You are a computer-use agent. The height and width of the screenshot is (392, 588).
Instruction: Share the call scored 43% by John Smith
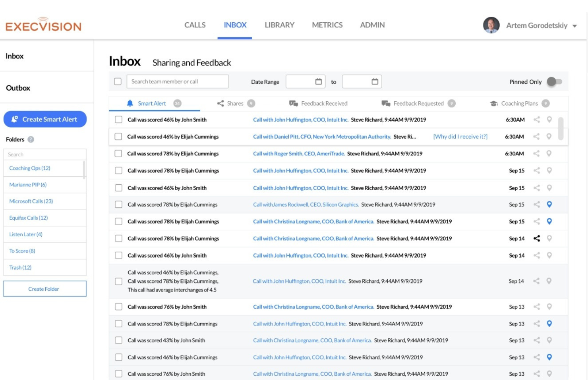point(536,340)
